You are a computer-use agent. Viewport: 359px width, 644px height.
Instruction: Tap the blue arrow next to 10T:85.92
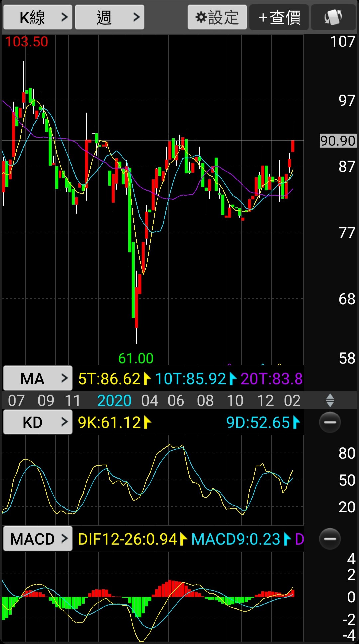(233, 379)
